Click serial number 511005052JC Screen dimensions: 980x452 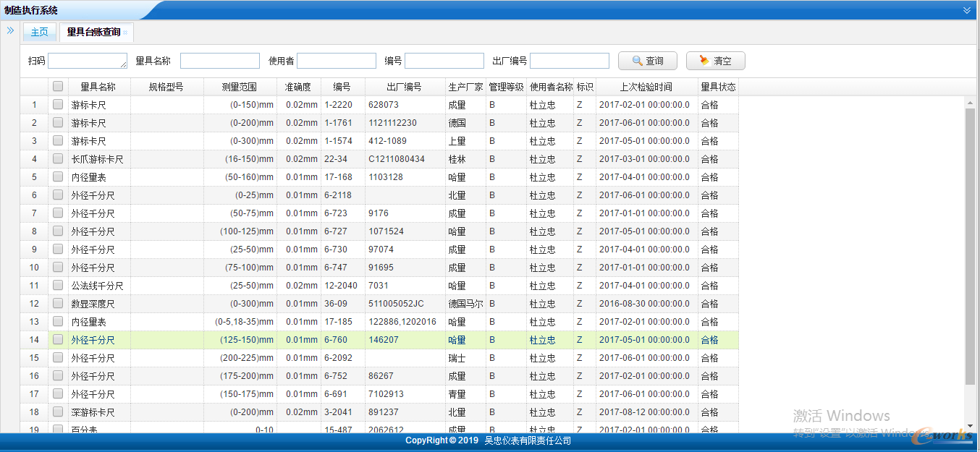(396, 304)
